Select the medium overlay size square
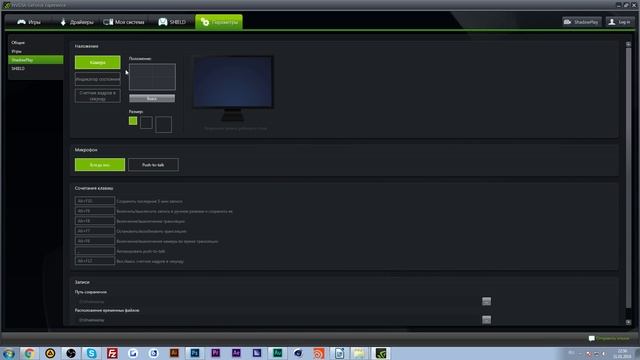The image size is (640, 360). pyautogui.click(x=146, y=122)
